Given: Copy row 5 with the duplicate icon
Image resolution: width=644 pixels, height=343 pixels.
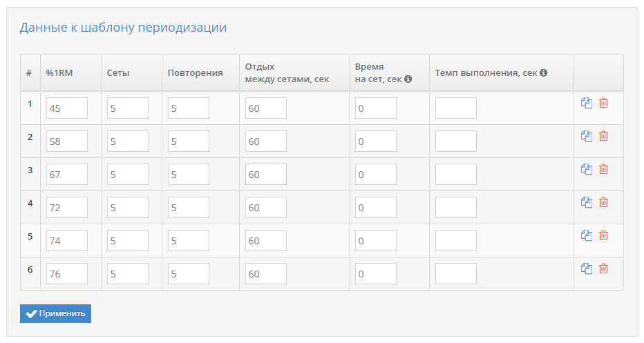Looking at the screenshot, I should click(x=587, y=235).
